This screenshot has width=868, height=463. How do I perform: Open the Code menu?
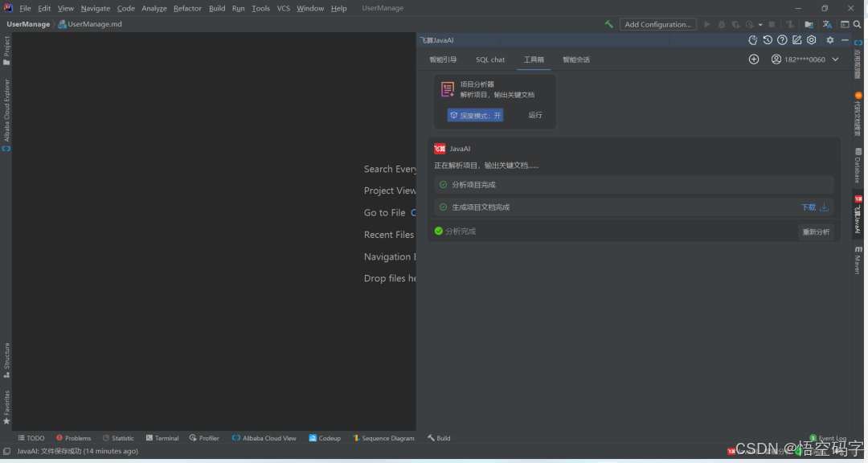click(x=125, y=8)
